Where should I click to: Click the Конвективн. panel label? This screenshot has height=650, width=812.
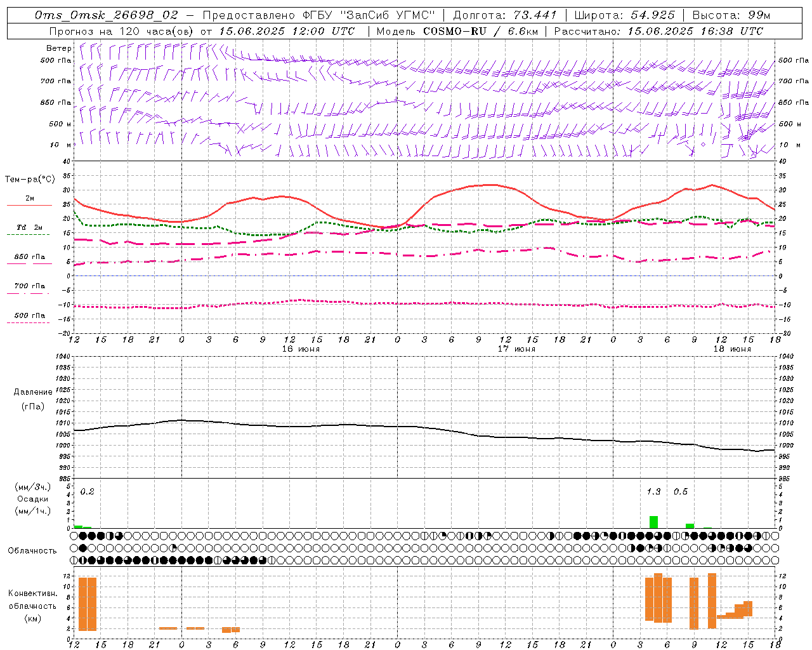point(32,594)
